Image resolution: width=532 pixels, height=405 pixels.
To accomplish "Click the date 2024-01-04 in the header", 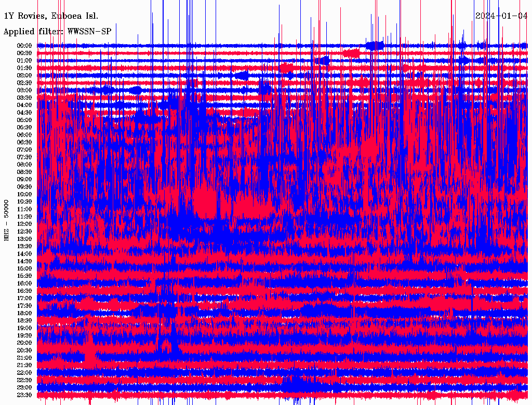I will tap(501, 16).
